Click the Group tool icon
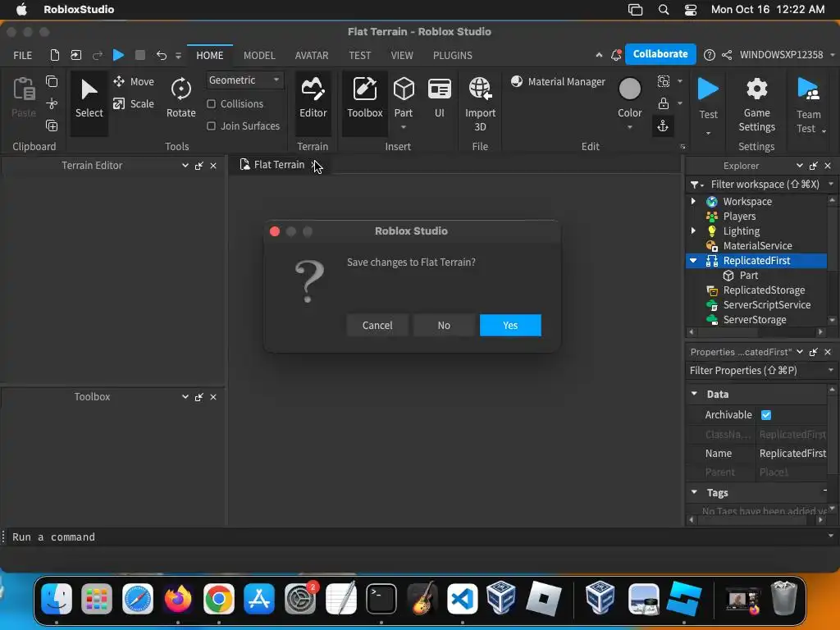840x630 pixels. click(663, 81)
